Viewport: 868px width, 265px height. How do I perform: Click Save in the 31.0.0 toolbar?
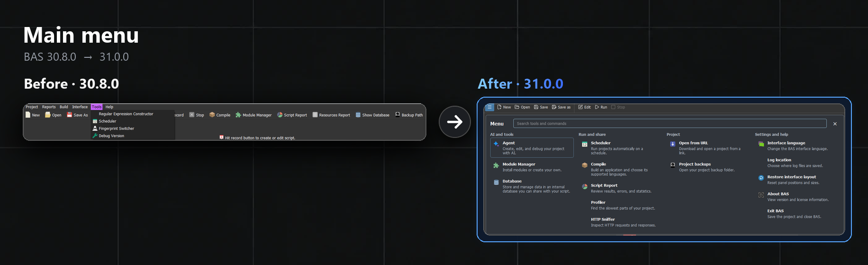pos(541,107)
